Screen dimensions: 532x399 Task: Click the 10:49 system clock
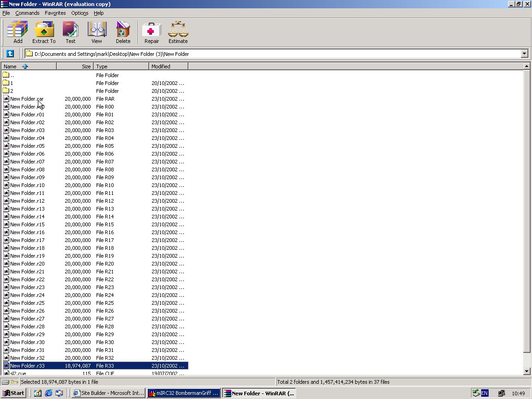(x=519, y=393)
